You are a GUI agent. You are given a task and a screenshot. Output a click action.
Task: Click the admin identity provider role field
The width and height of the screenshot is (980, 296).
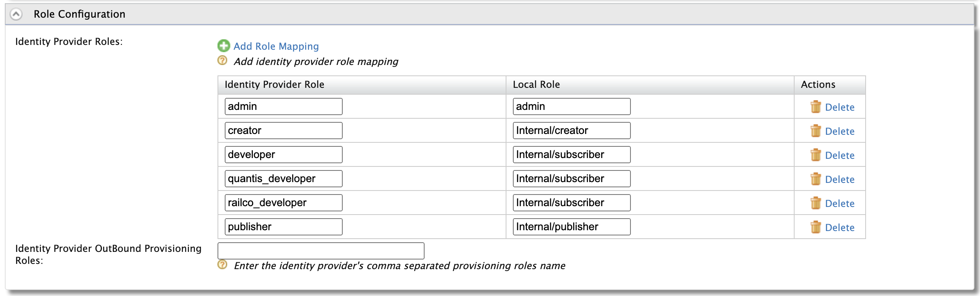coord(284,106)
